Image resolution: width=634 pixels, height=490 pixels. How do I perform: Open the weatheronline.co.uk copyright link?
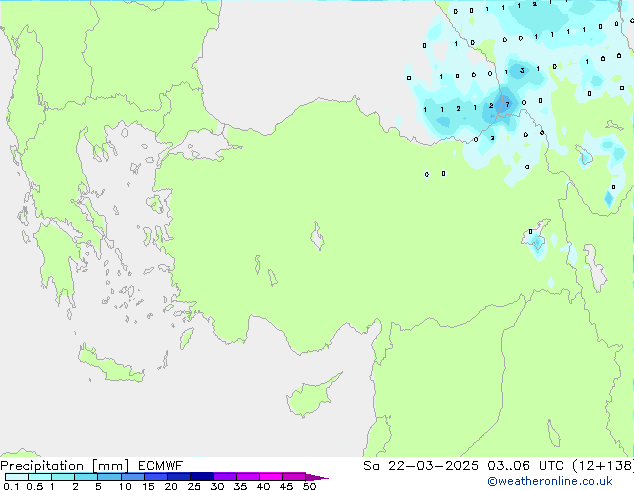click(550, 481)
